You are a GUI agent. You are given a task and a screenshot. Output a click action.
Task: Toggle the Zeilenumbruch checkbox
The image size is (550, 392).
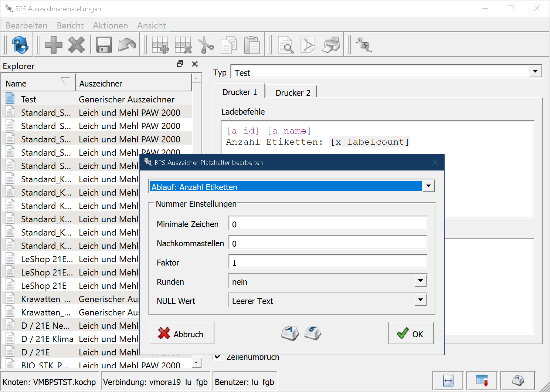click(x=218, y=357)
